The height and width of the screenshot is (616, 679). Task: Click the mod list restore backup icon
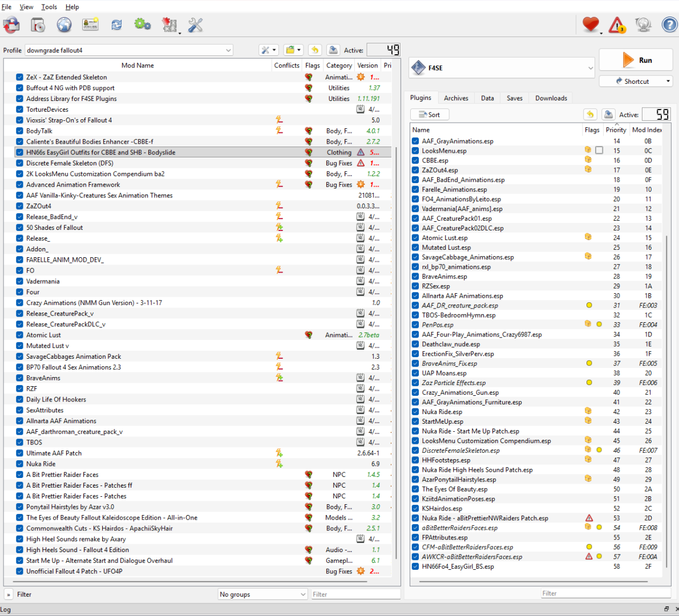coord(315,50)
